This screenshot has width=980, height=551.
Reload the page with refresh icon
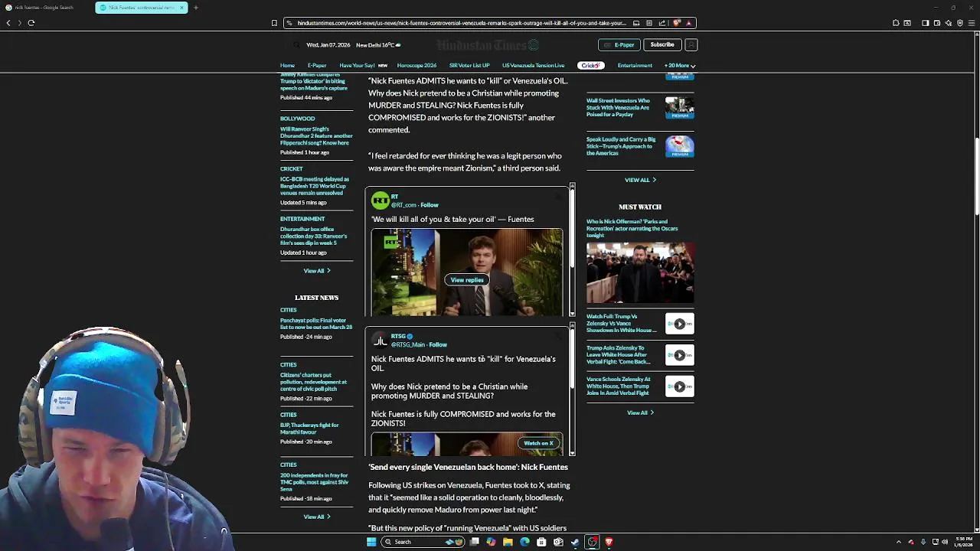pos(31,23)
